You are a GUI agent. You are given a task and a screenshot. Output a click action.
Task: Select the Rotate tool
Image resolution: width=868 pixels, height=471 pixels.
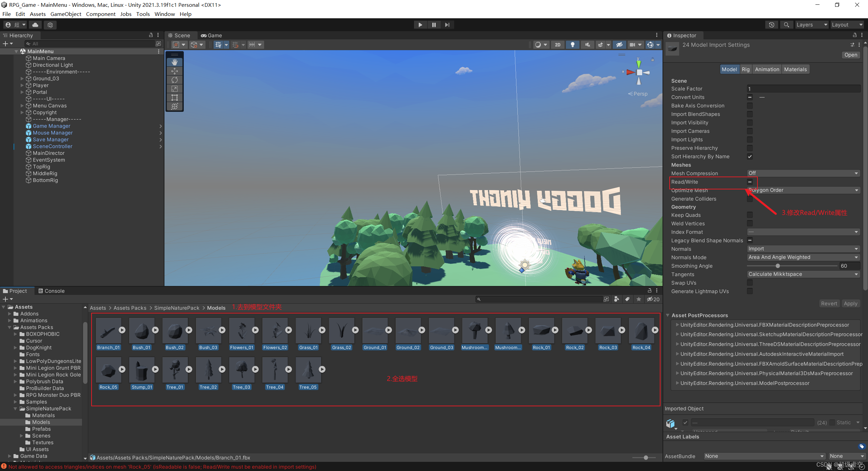click(174, 80)
